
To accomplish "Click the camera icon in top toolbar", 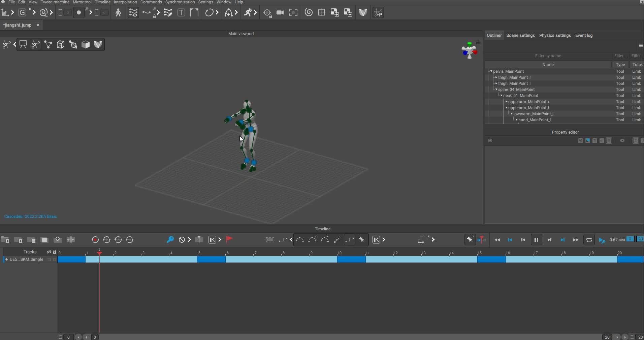I will (280, 13).
